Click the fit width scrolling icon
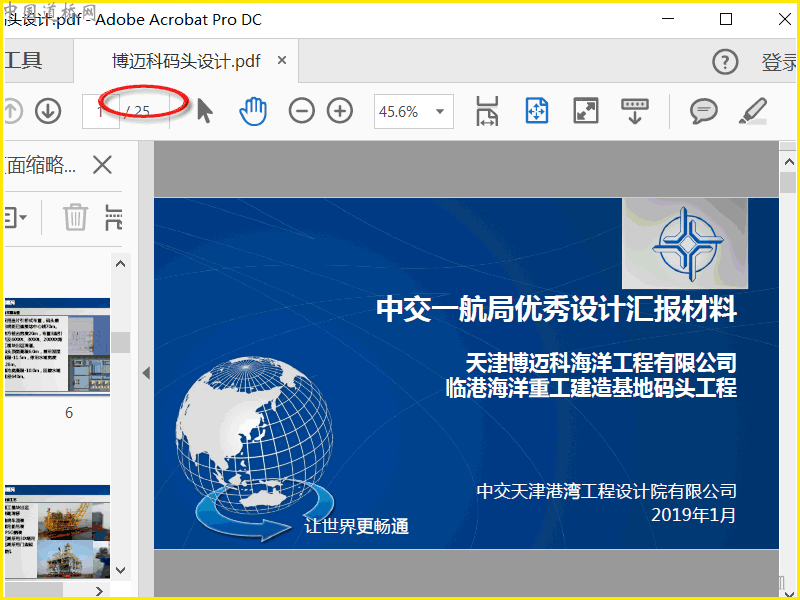This screenshot has height=600, width=800. coord(487,111)
